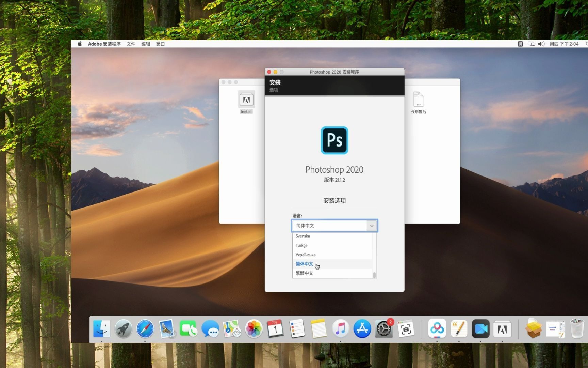The image size is (588, 368).
Task: Choose Svenska from the language list
Action: (332, 236)
